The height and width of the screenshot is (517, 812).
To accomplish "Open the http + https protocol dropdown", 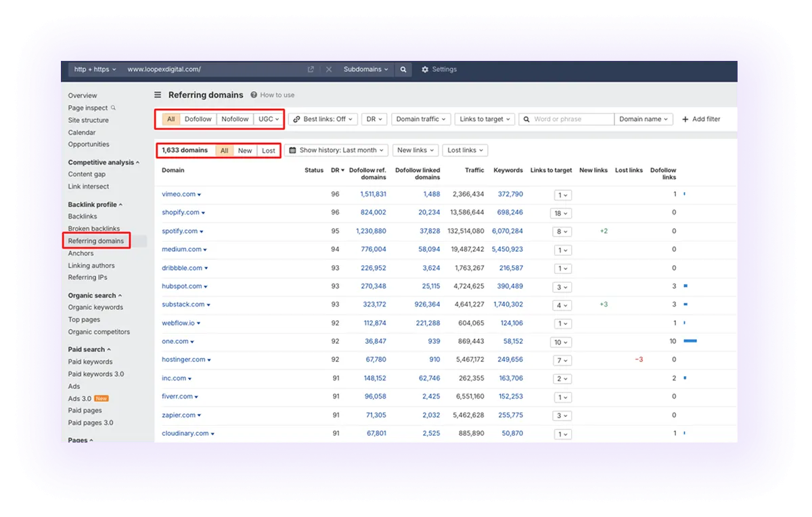I will point(95,70).
